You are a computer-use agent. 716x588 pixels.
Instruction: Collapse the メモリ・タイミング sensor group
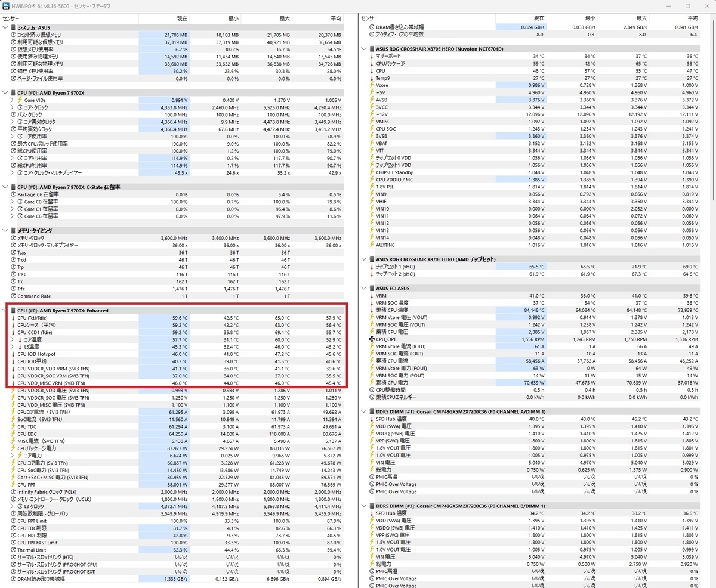coord(6,231)
